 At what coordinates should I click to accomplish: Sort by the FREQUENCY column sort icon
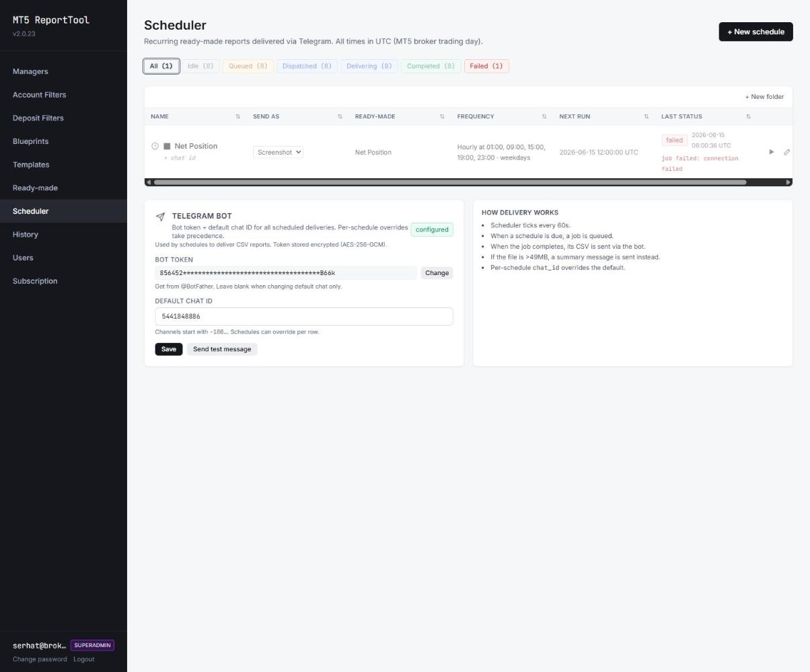pyautogui.click(x=544, y=116)
